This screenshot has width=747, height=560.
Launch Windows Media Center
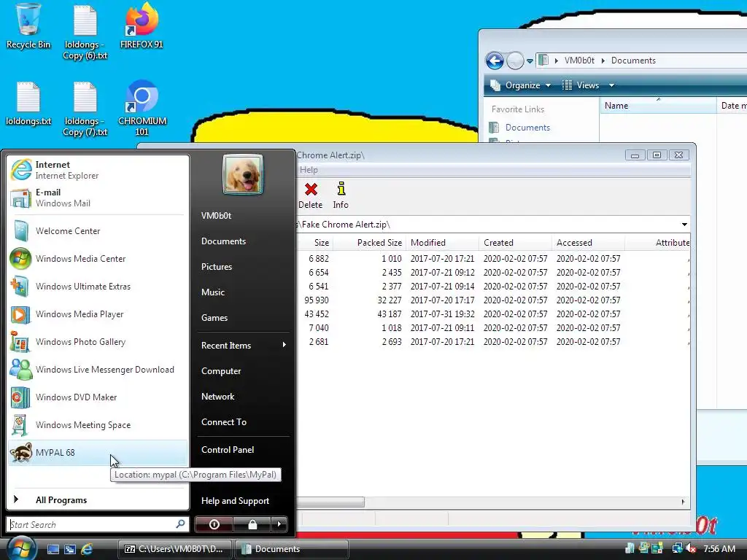pos(98,259)
